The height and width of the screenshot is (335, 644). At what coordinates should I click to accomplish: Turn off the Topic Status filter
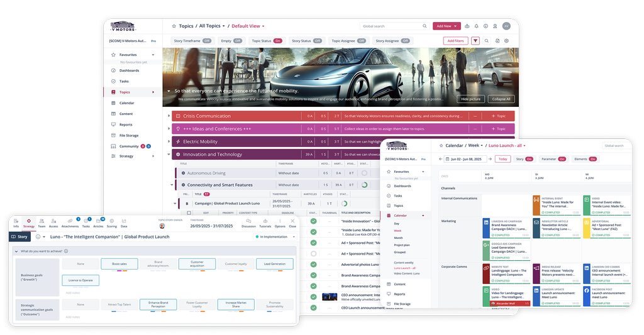[277, 41]
